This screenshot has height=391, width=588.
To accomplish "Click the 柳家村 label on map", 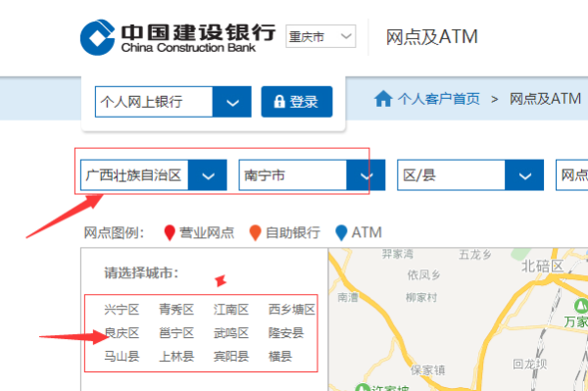I will coord(421,298).
